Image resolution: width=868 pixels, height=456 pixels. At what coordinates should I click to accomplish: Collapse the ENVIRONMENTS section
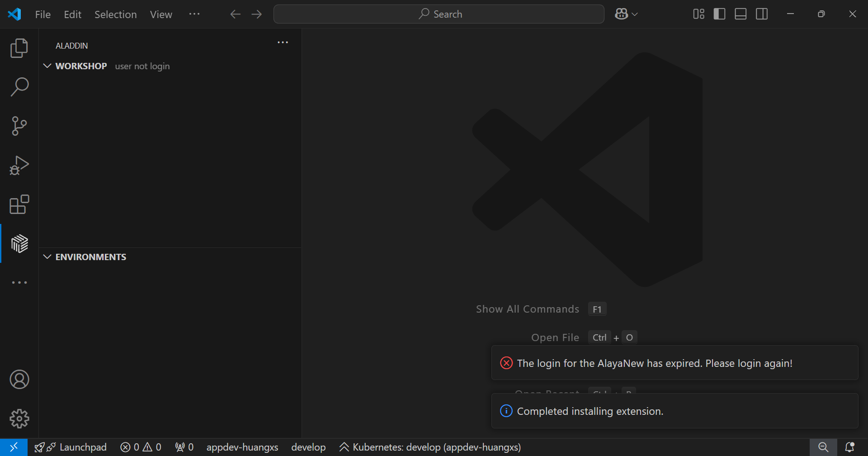[47, 257]
